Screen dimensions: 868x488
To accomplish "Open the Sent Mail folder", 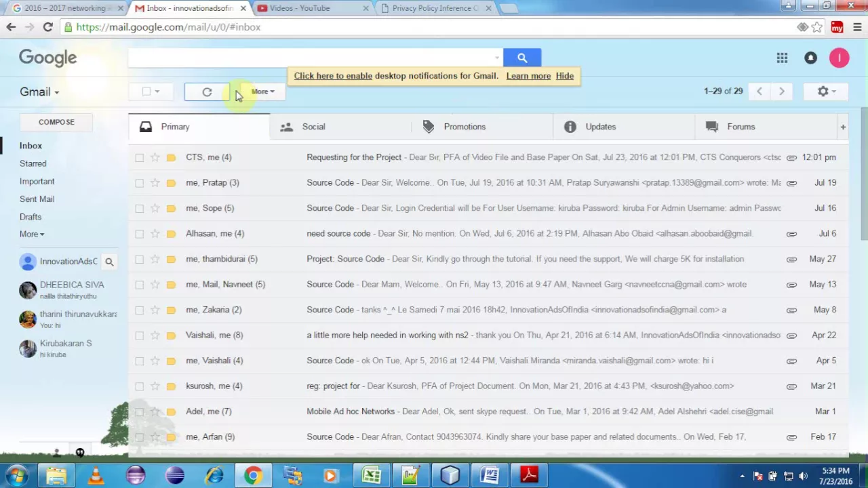I will point(37,199).
